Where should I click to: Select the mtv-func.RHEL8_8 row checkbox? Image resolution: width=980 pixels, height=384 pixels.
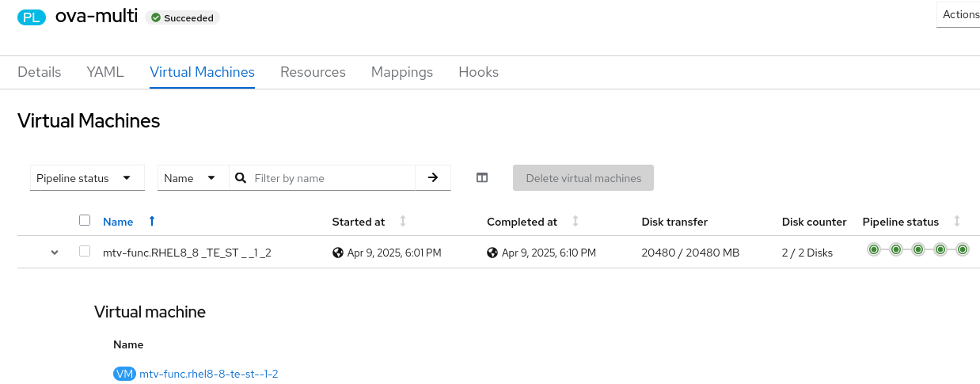pos(85,252)
